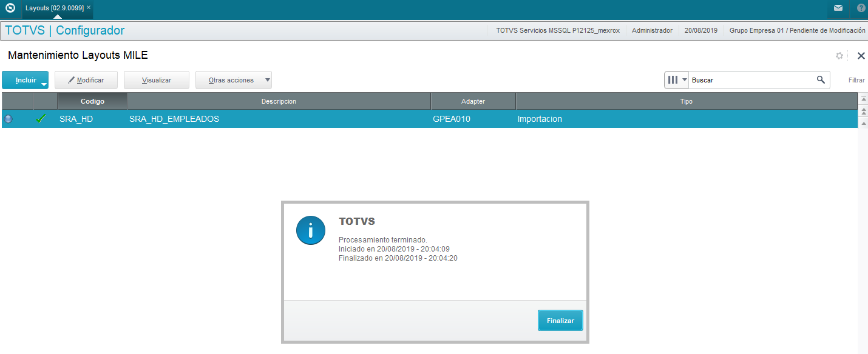Click the 20/08/2019 date in header bar
868x354 pixels.
click(x=701, y=30)
